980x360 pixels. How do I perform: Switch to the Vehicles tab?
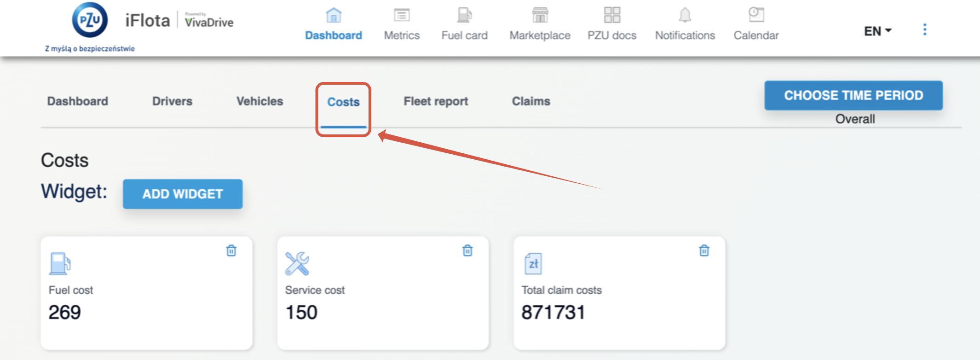click(259, 101)
